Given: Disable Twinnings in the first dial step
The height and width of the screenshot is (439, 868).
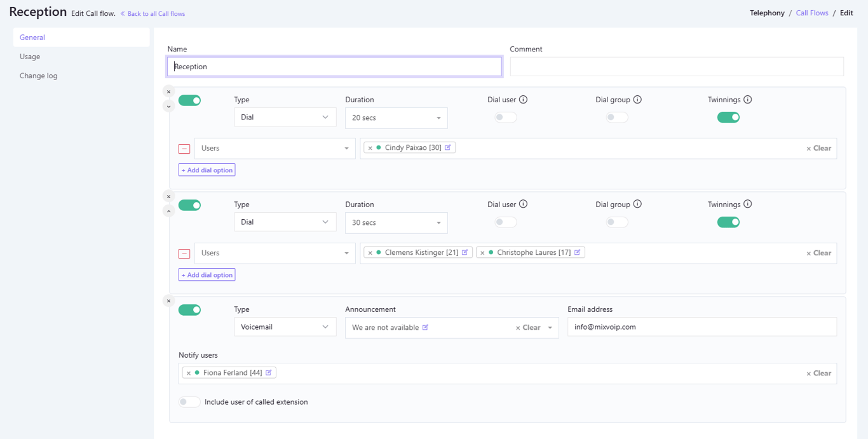Looking at the screenshot, I should [728, 118].
